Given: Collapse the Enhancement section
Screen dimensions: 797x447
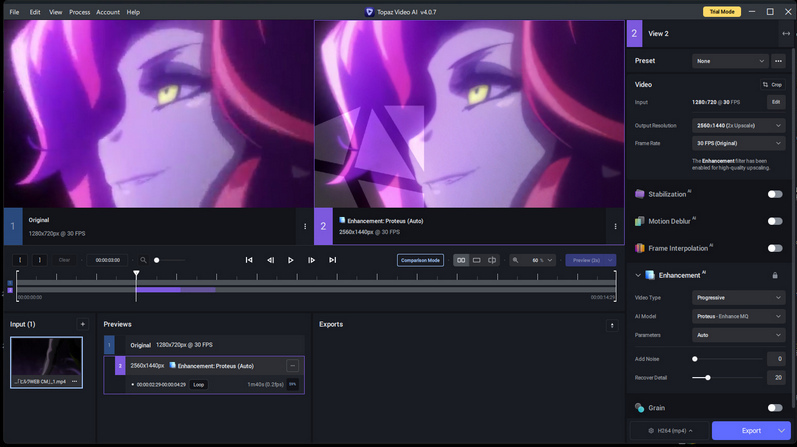Looking at the screenshot, I should [638, 275].
